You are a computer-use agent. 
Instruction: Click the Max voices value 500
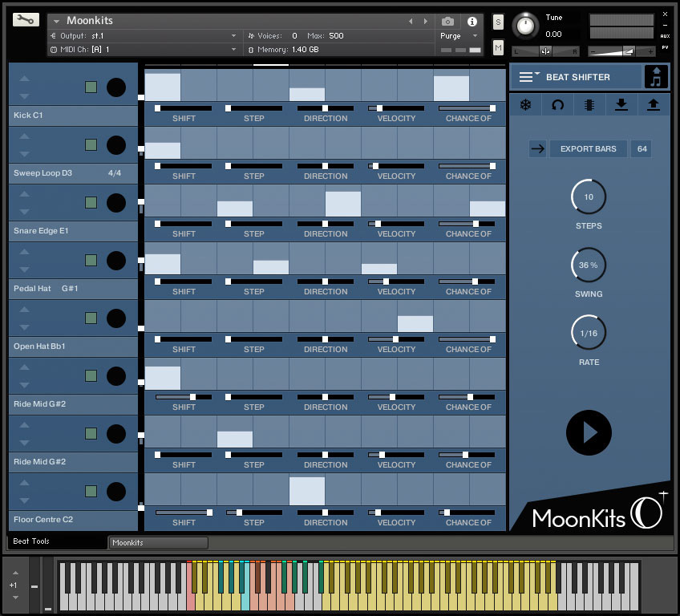336,35
